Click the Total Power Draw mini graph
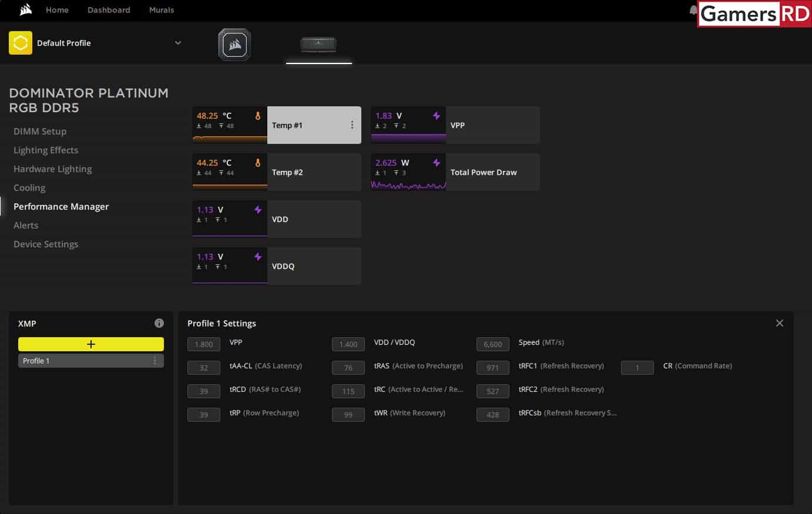812x514 pixels. pos(408,186)
